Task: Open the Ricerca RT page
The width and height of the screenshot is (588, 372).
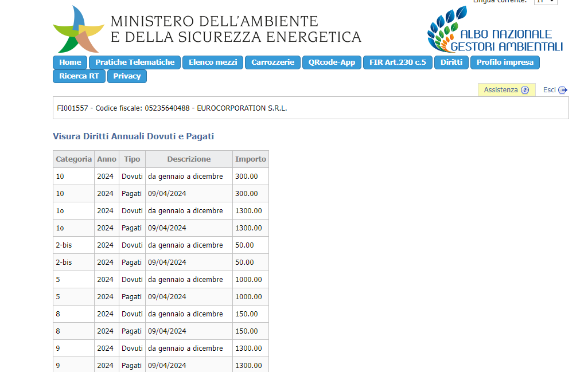Action: (x=79, y=76)
